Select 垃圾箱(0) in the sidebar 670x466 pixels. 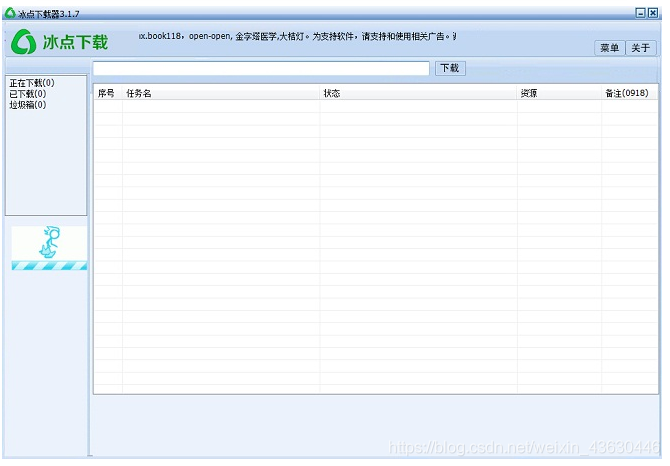click(28, 105)
